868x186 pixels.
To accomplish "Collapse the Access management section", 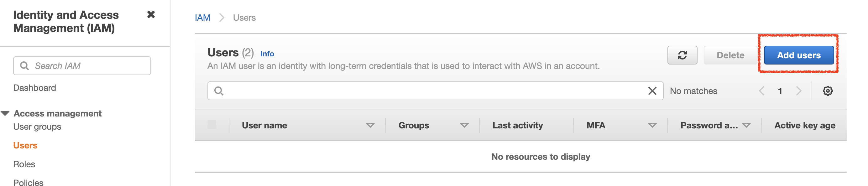I will click(5, 113).
